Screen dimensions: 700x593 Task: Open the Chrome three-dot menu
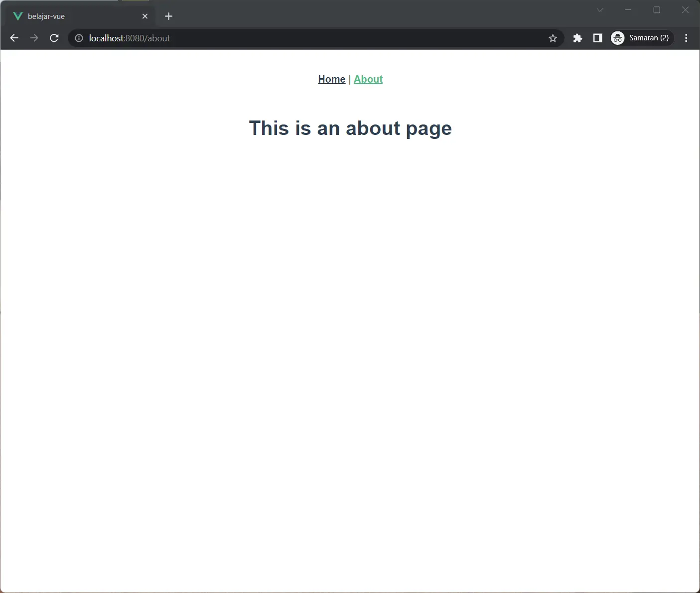pos(686,38)
